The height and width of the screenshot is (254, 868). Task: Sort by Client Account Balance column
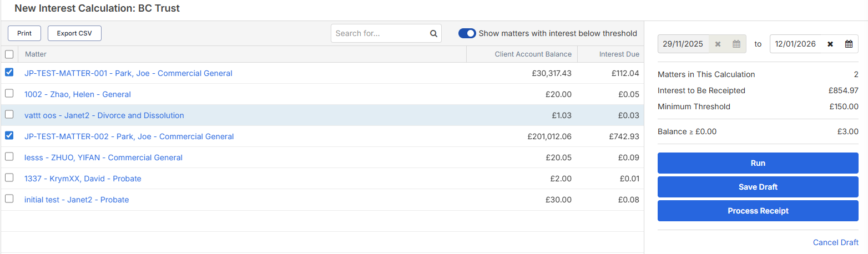(533, 54)
